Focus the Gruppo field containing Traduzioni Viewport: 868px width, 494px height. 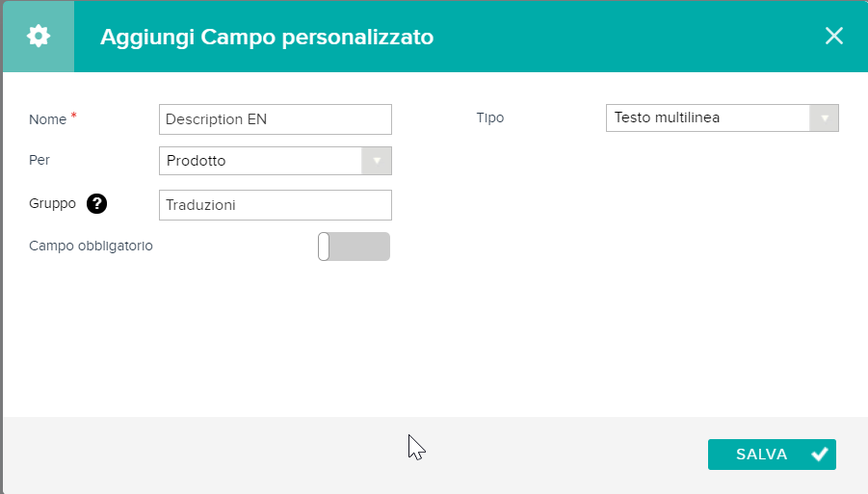pyautogui.click(x=276, y=205)
